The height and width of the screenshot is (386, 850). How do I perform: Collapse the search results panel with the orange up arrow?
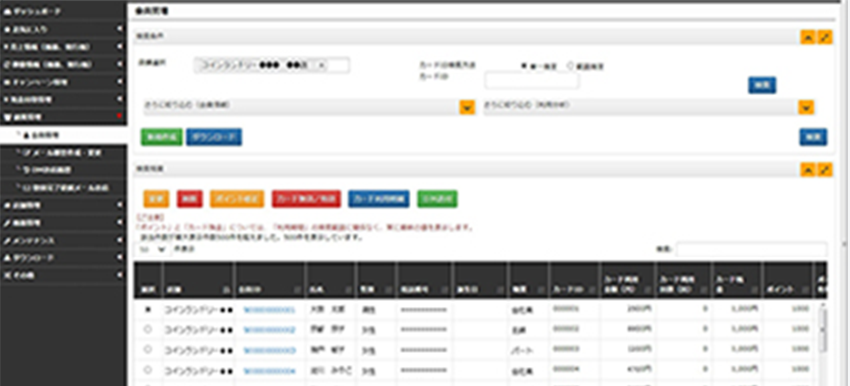808,170
